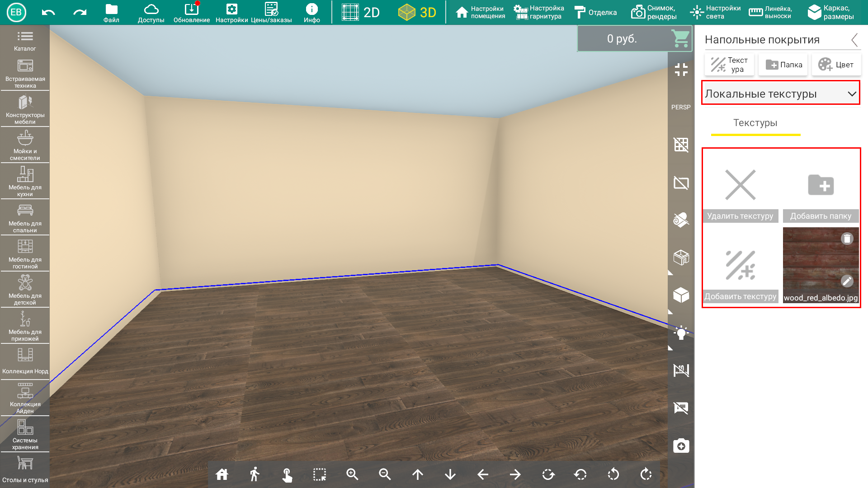Select Мебель для кухни category
The height and width of the screenshot is (488, 868).
point(25,182)
